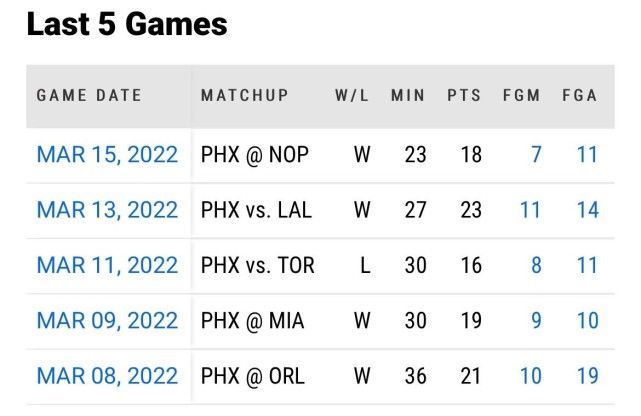Image resolution: width=641 pixels, height=416 pixels.
Task: Sort table by GAME DATE column header
Action: [x=89, y=96]
